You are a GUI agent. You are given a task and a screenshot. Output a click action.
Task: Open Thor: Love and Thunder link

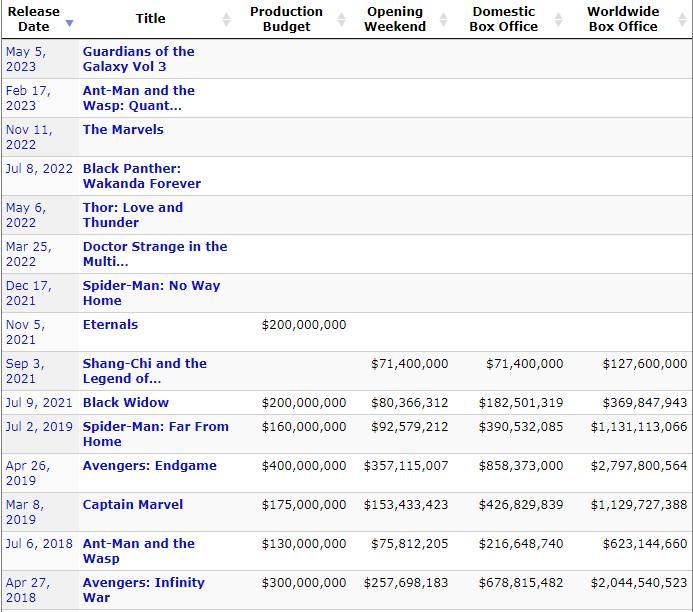click(x=133, y=215)
